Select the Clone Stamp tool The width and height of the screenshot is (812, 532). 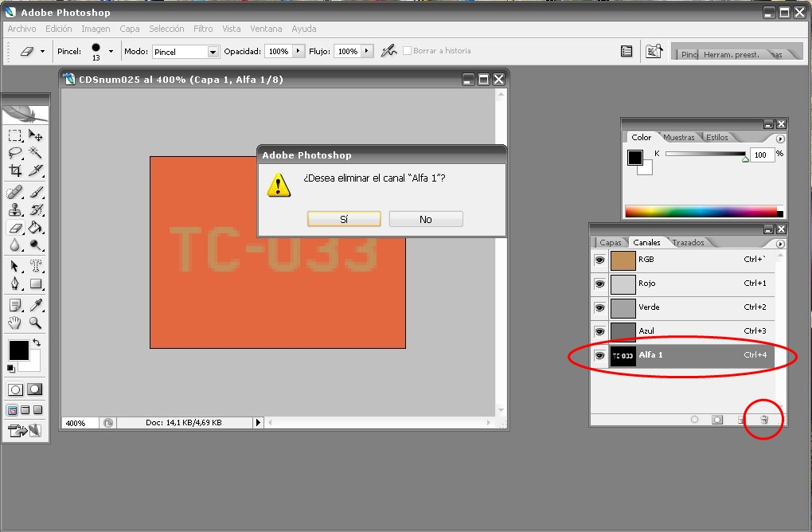coord(15,209)
